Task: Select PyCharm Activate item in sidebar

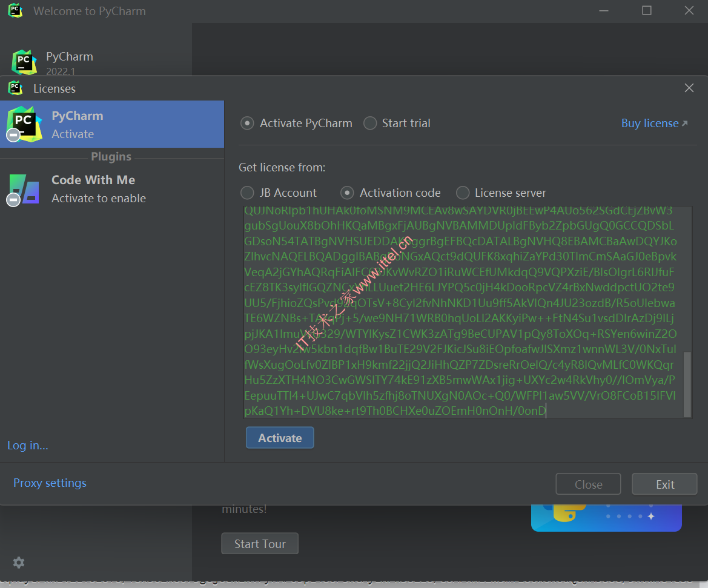Action: point(112,124)
